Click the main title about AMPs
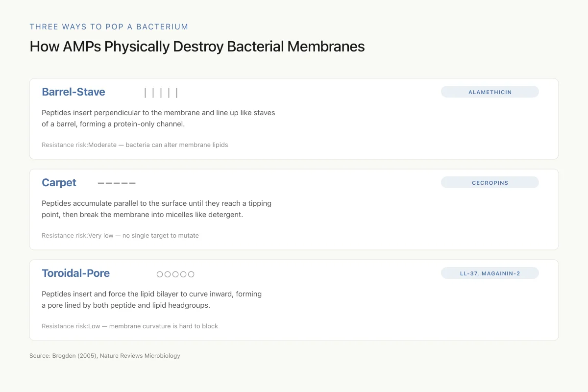588x392 pixels. point(197,47)
